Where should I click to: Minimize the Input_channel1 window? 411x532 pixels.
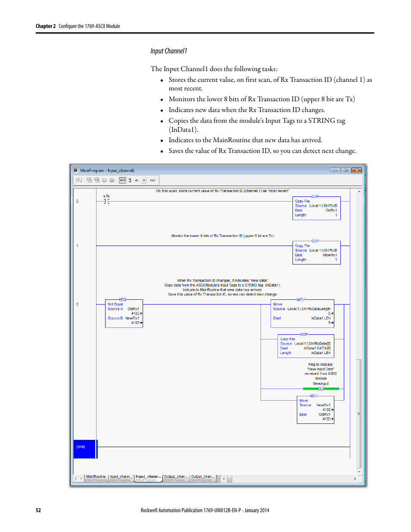click(x=335, y=171)
